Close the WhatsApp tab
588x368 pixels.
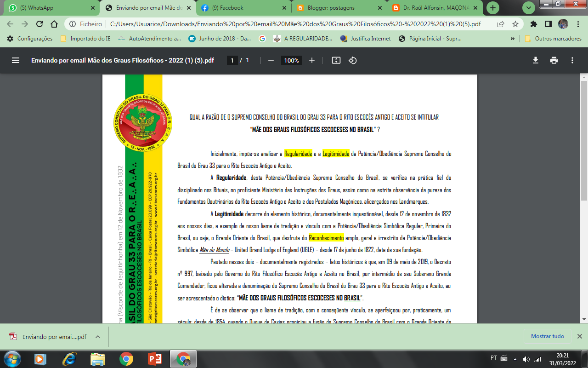click(92, 8)
